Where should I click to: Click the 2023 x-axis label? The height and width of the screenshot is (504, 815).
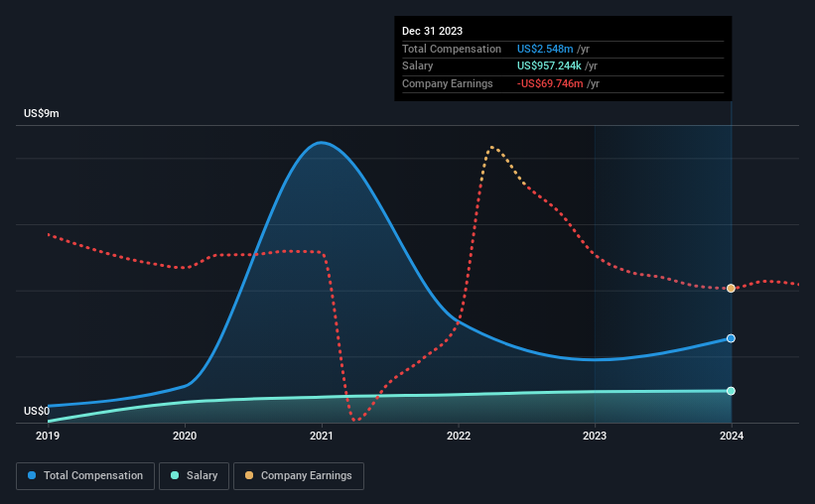point(595,436)
